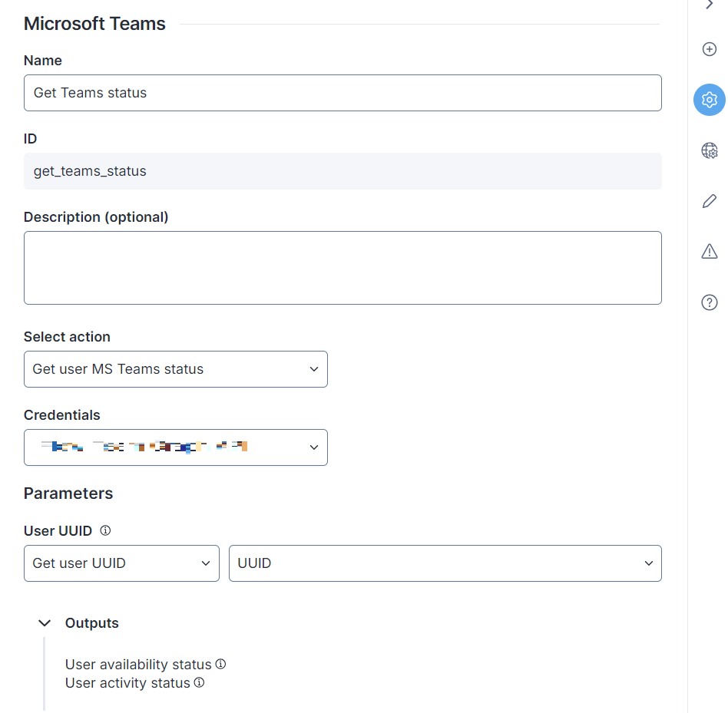Open the Select action dropdown
The image size is (728, 713).
(175, 369)
